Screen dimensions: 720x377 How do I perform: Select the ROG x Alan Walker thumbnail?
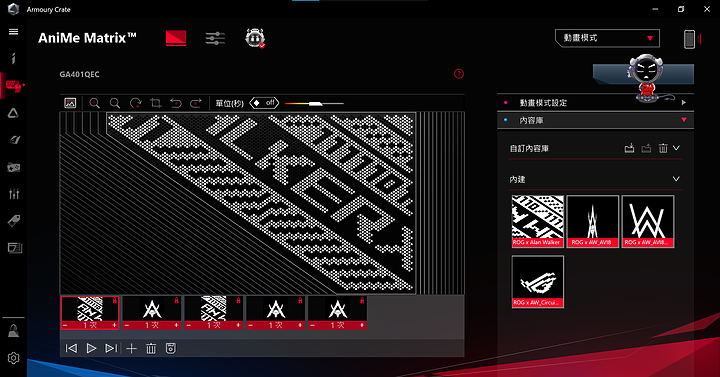[x=538, y=221]
